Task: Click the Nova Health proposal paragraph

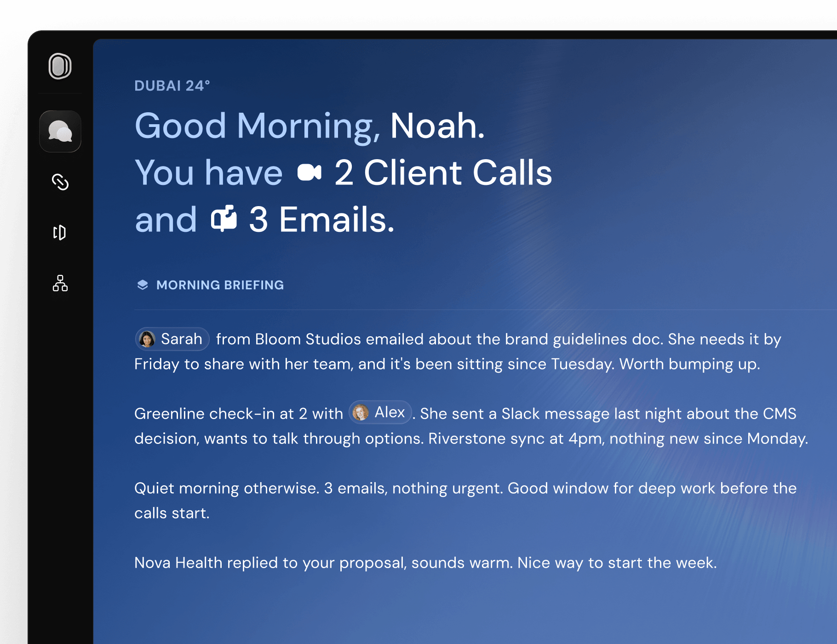Action: pos(425,563)
